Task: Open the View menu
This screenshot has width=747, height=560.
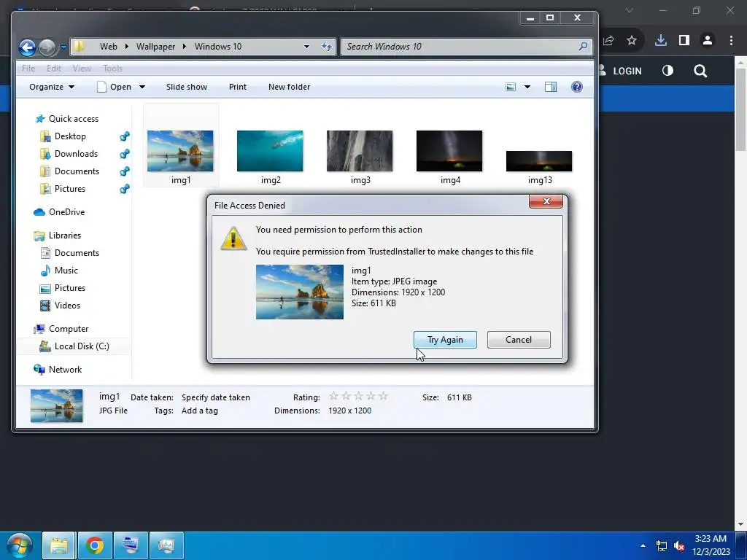Action: click(82, 69)
